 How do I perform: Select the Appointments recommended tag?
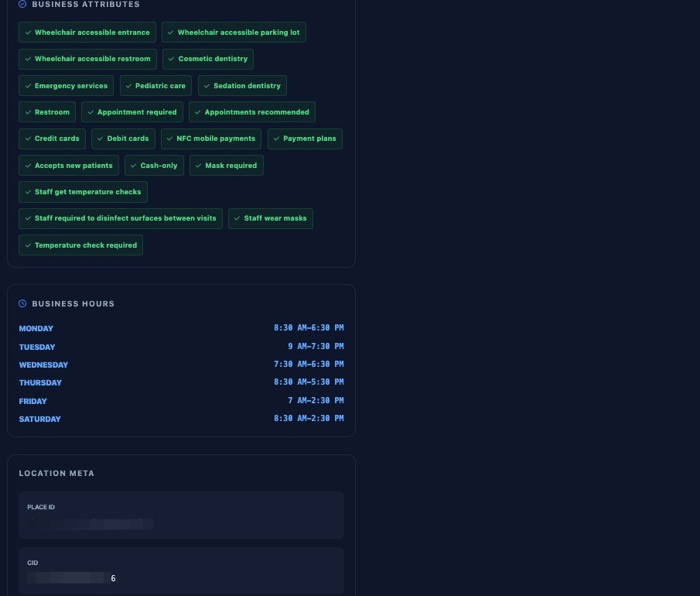pyautogui.click(x=252, y=112)
